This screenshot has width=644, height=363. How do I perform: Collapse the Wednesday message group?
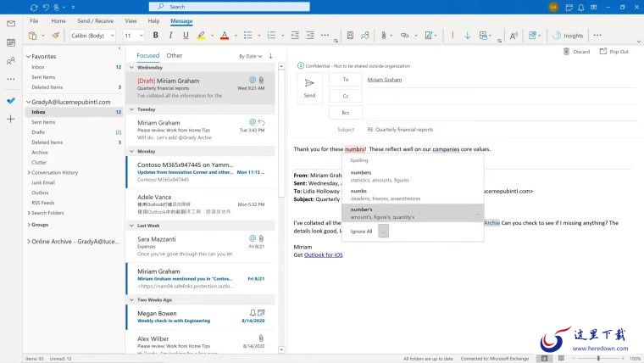pos(131,67)
